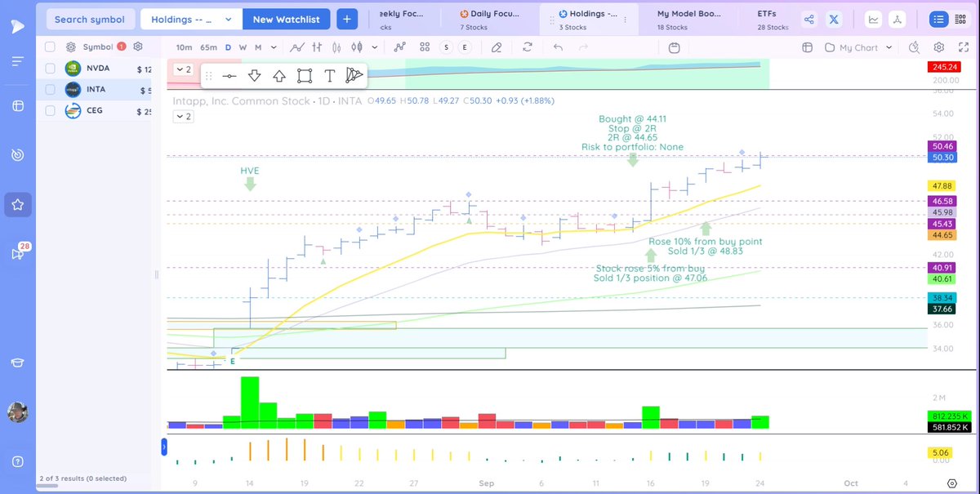Activate the eraser drawing tool
This screenshot has width=980, height=494.
[497, 47]
